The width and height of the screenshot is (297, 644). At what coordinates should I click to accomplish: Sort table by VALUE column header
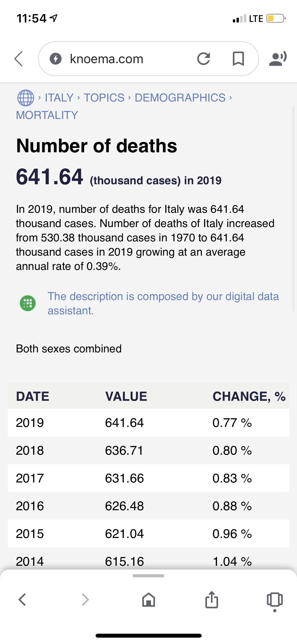(126, 396)
